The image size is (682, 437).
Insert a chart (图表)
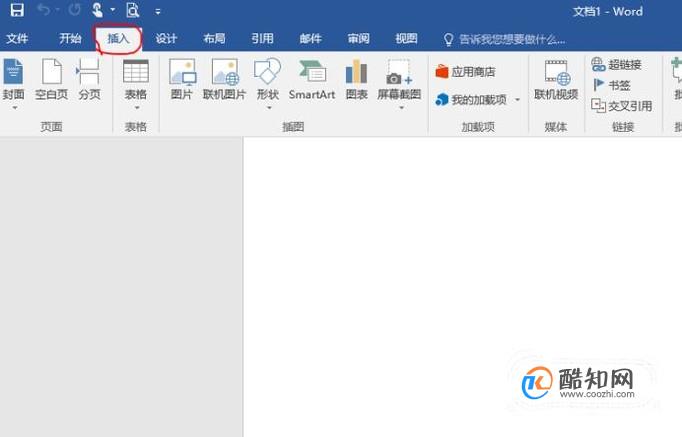[x=357, y=80]
